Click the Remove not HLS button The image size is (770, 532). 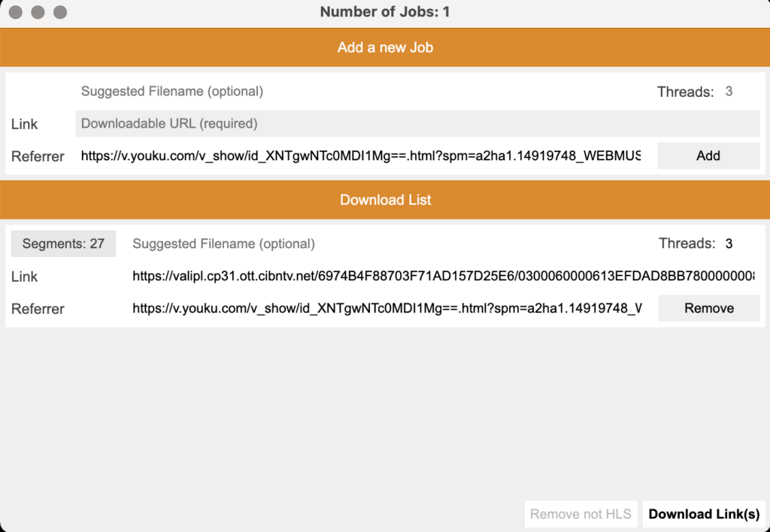tap(581, 514)
